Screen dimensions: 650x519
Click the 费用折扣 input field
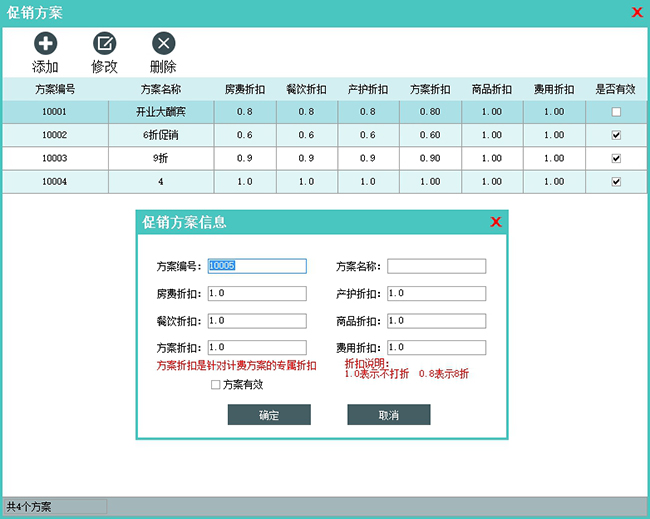click(x=436, y=348)
